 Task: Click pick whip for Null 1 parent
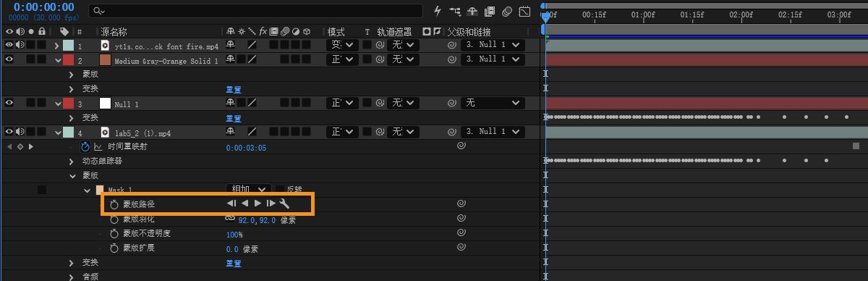point(452,103)
